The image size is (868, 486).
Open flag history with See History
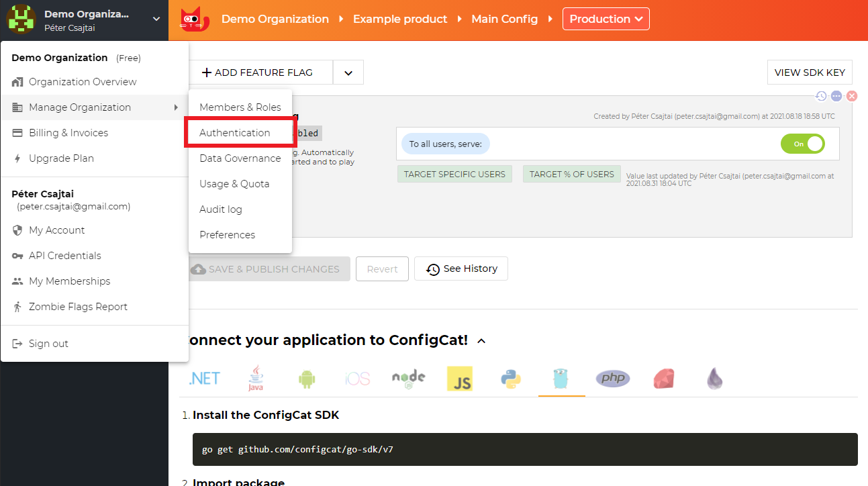pyautogui.click(x=461, y=269)
